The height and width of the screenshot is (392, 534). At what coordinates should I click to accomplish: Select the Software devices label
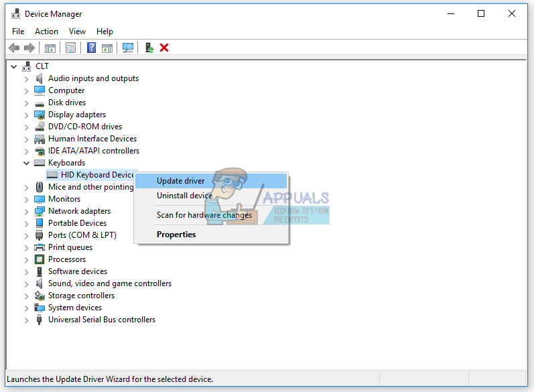tap(78, 271)
